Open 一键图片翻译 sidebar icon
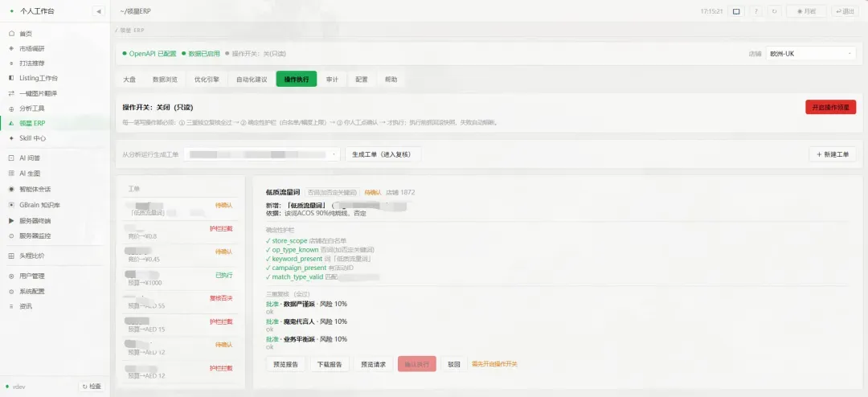868x397 pixels. (x=11, y=93)
